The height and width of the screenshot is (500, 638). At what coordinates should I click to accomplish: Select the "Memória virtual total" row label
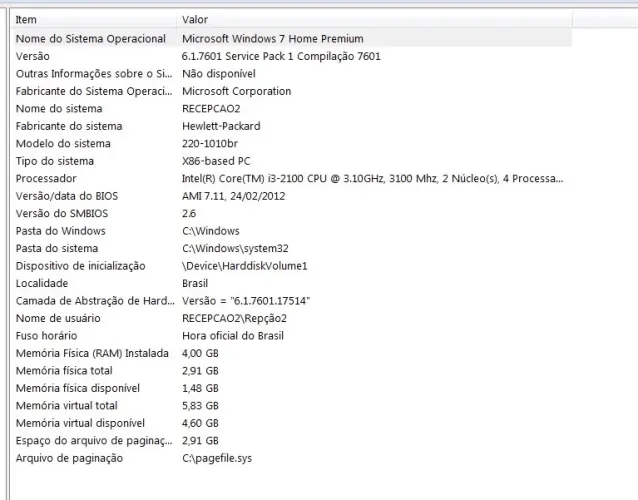coord(66,406)
